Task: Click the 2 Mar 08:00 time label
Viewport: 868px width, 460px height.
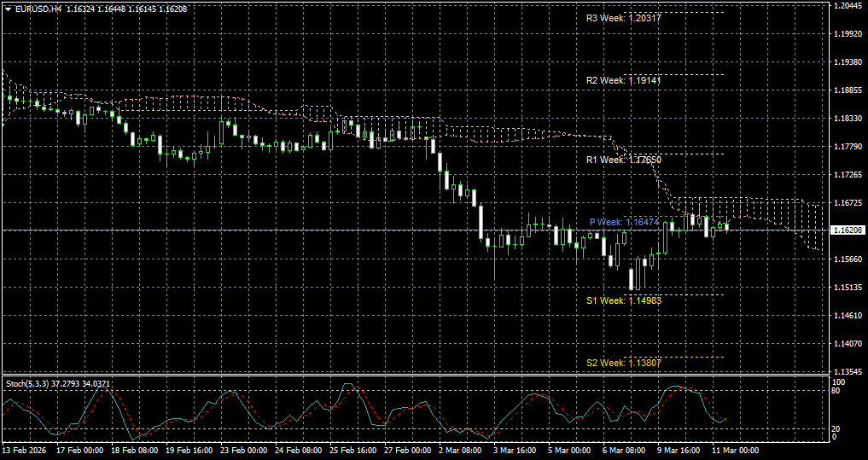Action: tap(462, 450)
